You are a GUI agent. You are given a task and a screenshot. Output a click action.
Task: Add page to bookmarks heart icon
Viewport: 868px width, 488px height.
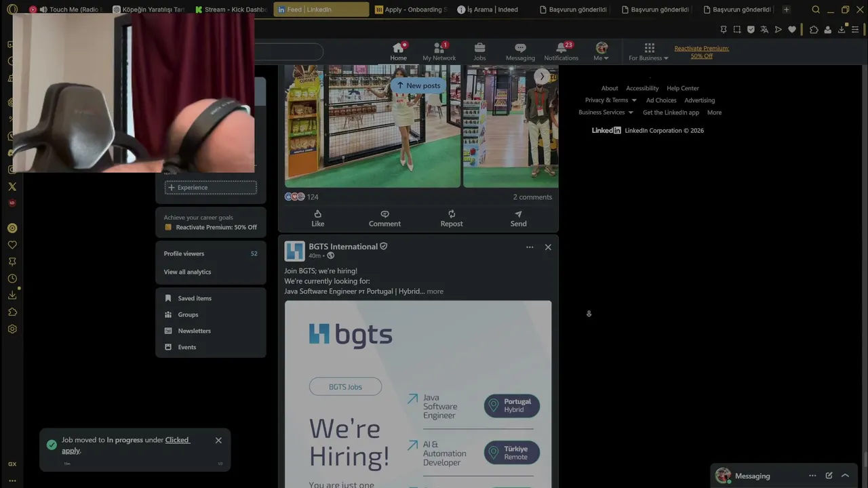click(x=791, y=30)
